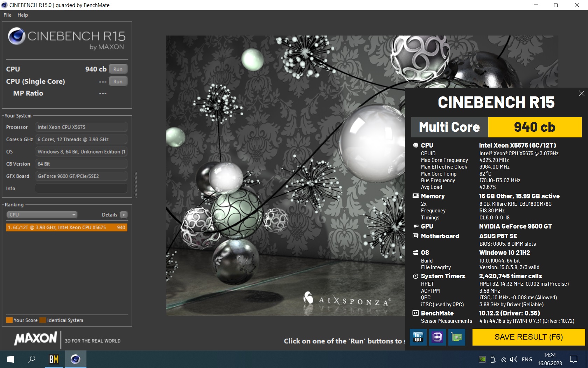
Task: Close the BenchMate result overlay
Action: point(581,93)
